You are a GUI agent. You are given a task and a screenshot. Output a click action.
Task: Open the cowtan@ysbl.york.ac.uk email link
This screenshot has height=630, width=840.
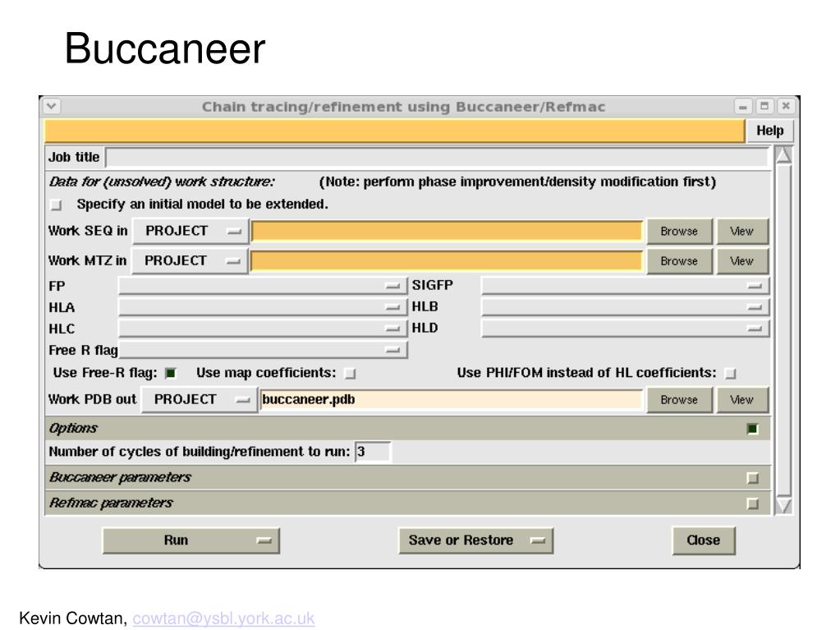[223, 619]
